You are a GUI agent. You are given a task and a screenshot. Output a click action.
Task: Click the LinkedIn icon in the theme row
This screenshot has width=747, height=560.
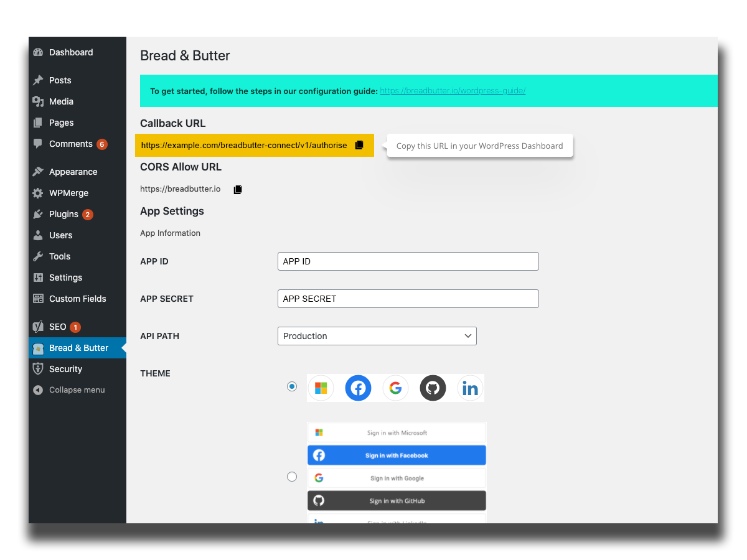tap(470, 387)
